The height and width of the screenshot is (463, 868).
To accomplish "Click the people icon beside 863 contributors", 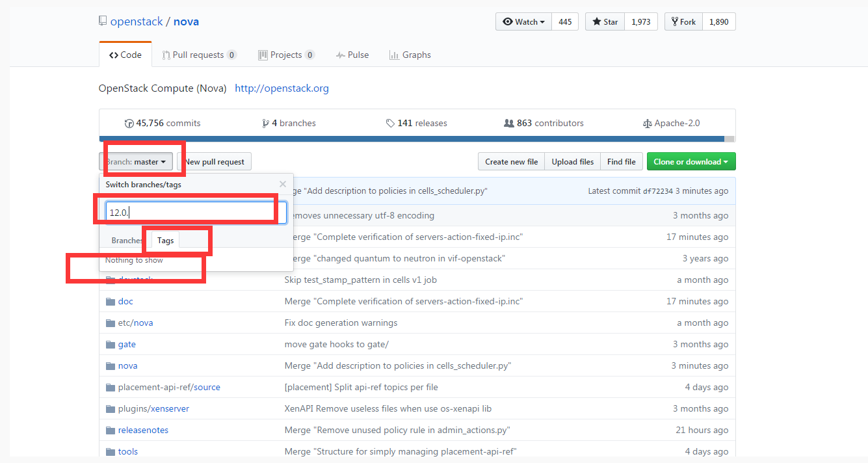I will tap(509, 123).
